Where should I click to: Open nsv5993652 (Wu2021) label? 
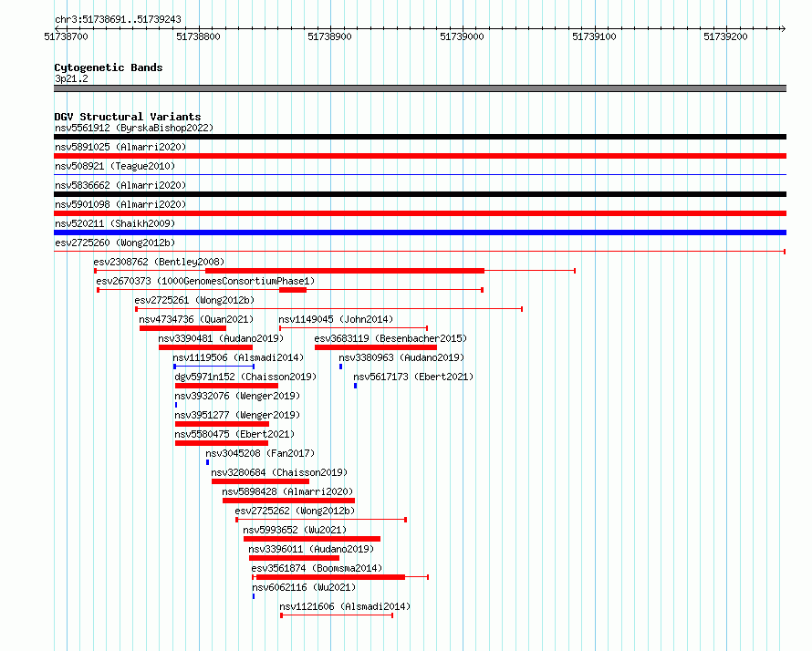pyautogui.click(x=296, y=530)
